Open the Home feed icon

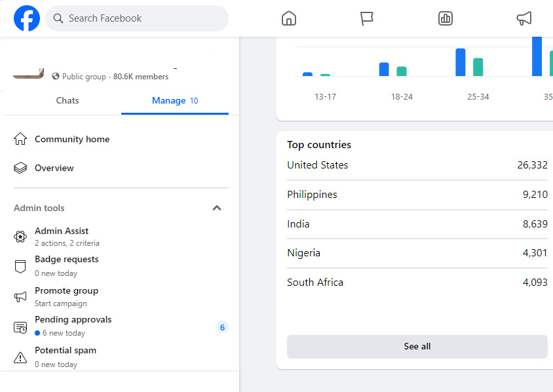[x=289, y=18]
